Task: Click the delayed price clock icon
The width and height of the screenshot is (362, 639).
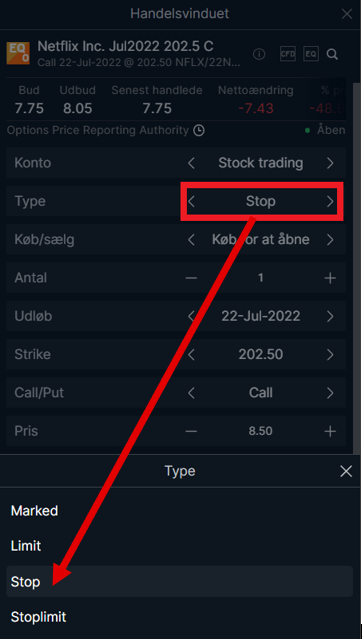Action: tap(199, 131)
